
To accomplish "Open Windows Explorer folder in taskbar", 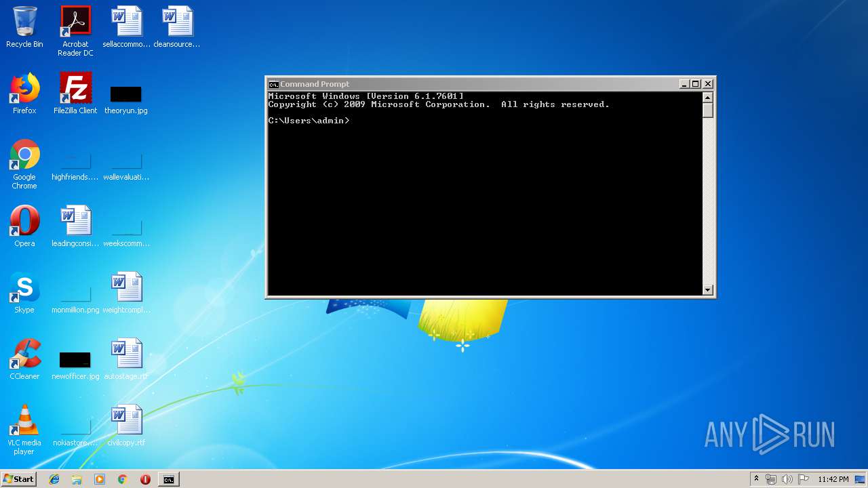I will point(77,479).
